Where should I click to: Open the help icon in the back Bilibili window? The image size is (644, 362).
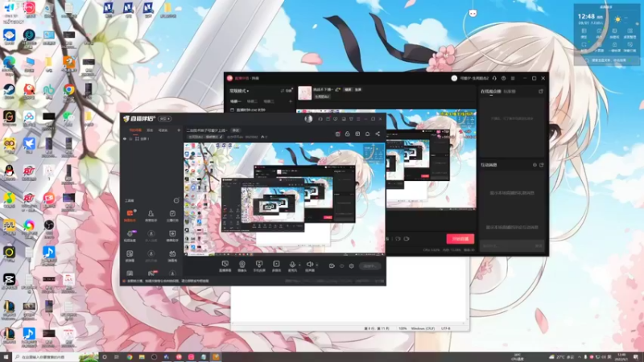click(x=504, y=78)
